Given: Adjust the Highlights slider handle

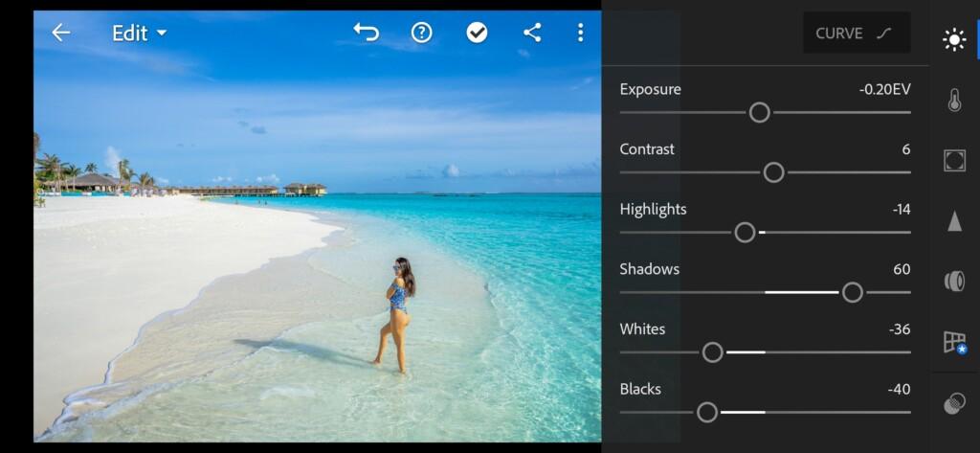Looking at the screenshot, I should tap(745, 233).
